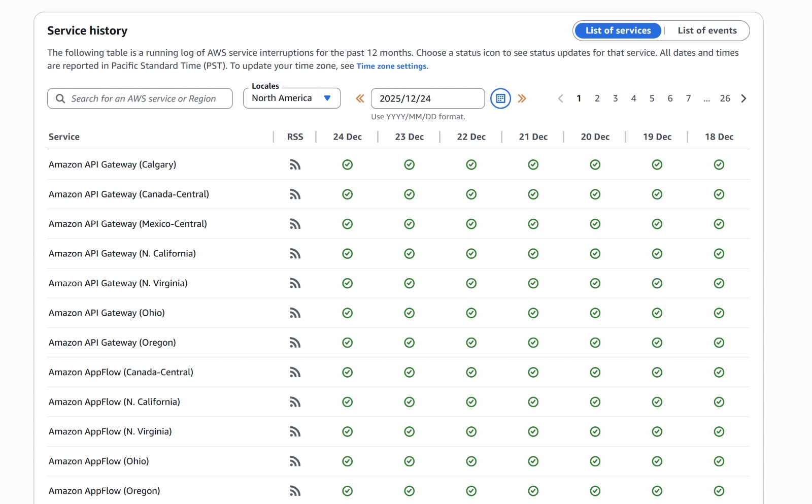Go to page 5 of services
The image size is (812, 504).
652,98
